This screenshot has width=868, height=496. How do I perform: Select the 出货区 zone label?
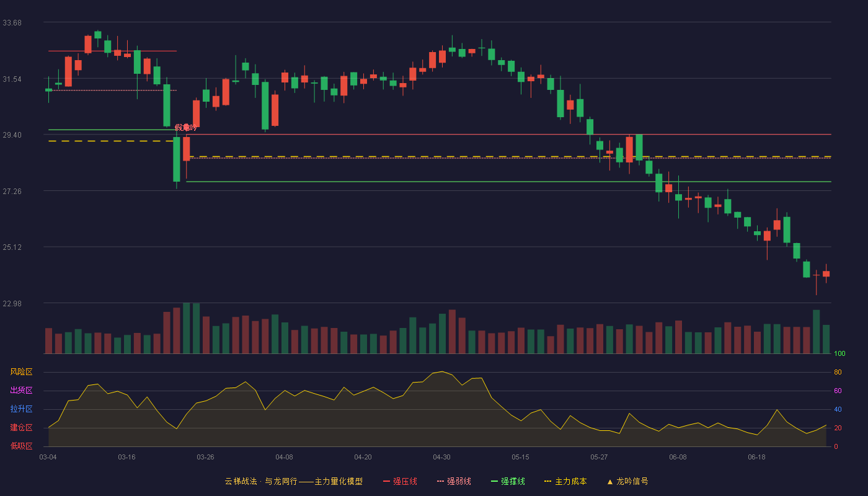pyautogui.click(x=21, y=391)
